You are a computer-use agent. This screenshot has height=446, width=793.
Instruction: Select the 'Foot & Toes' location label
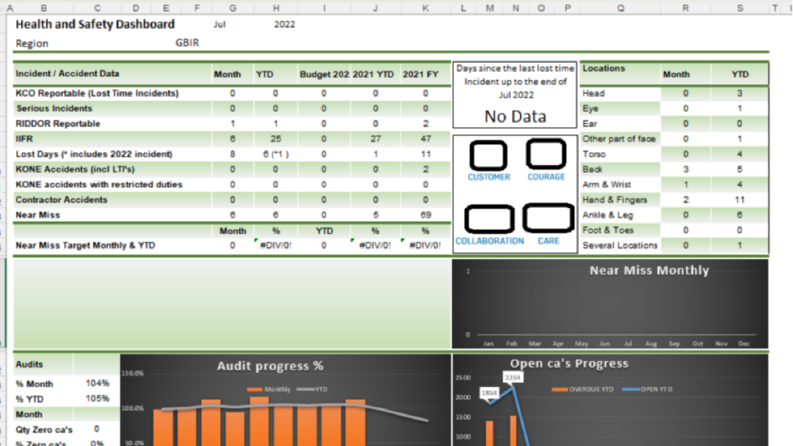click(x=608, y=230)
